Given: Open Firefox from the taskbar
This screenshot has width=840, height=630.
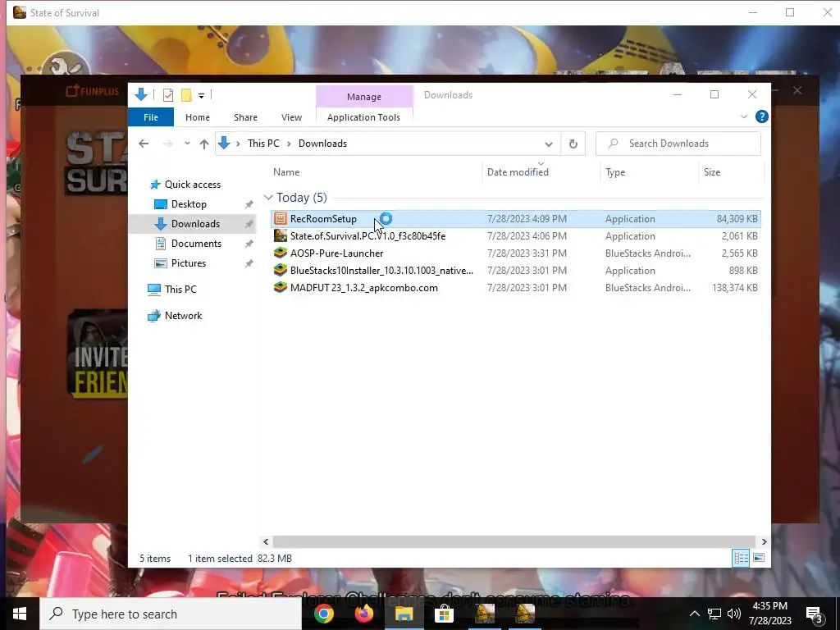Looking at the screenshot, I should (x=364, y=614).
